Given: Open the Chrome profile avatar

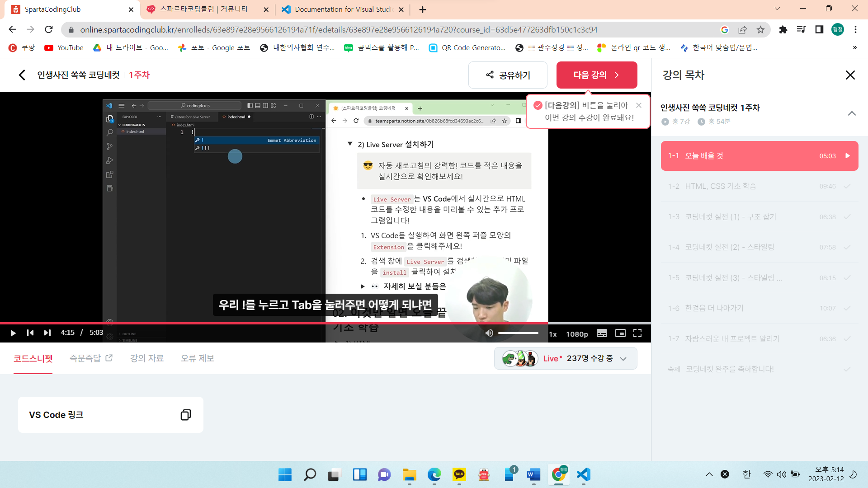Looking at the screenshot, I should (x=837, y=29).
